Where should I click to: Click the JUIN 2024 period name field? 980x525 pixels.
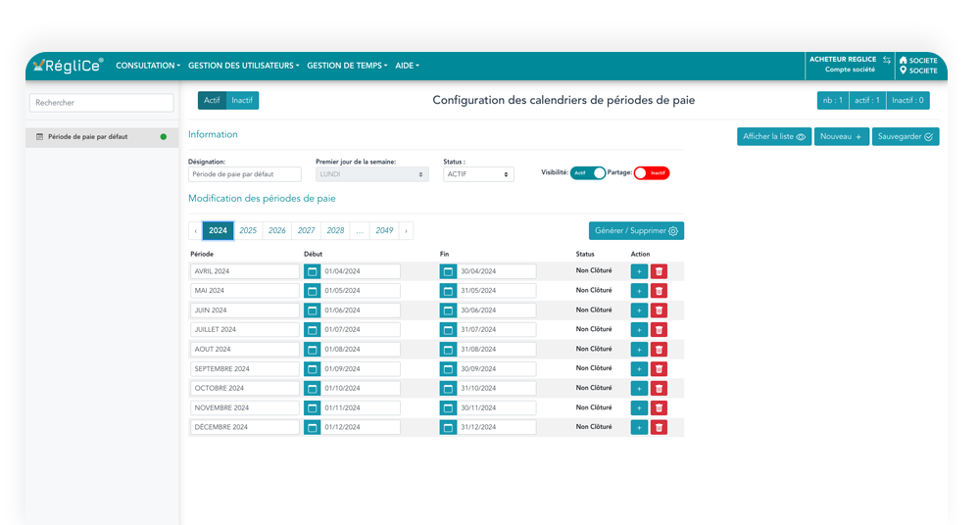click(244, 310)
